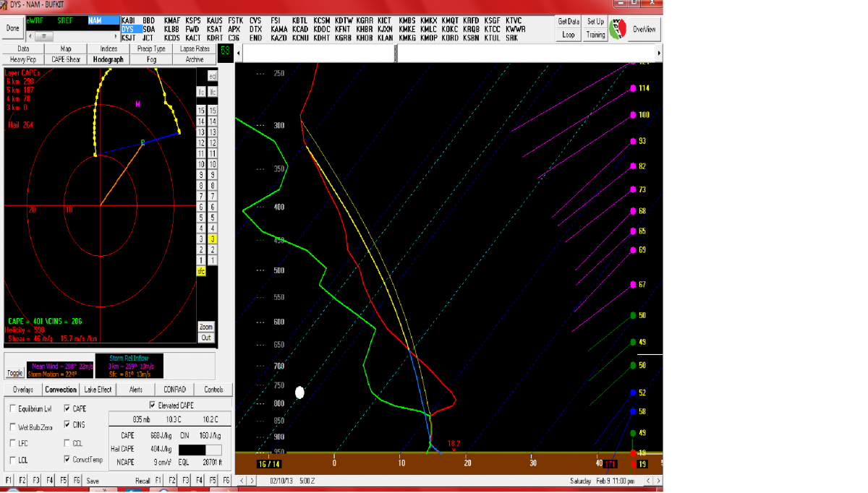Select station KORD in the list
The width and height of the screenshot is (868, 493).
449,38
